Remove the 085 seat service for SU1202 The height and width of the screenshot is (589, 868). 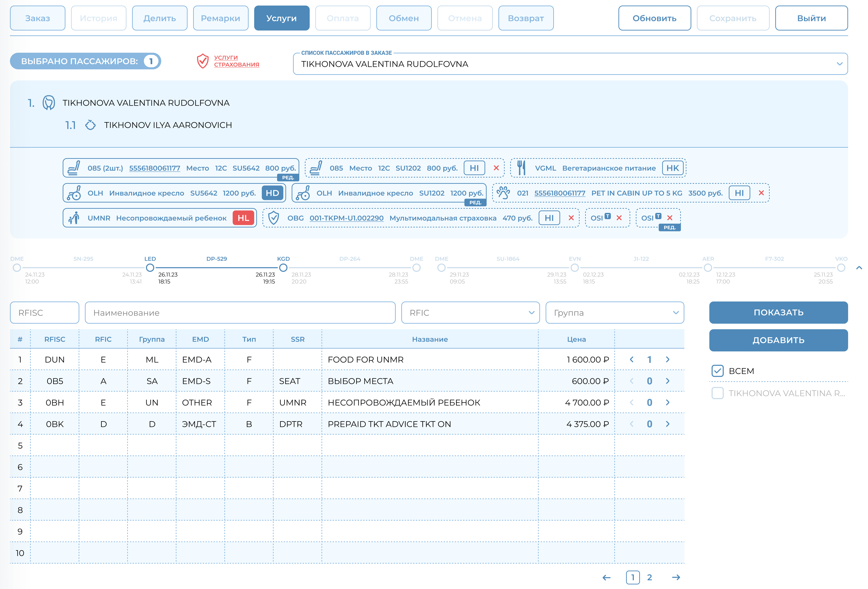[x=496, y=168]
